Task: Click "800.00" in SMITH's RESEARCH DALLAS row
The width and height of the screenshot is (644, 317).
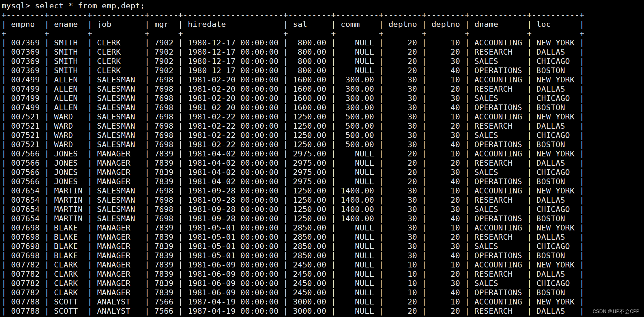Action: (312, 52)
